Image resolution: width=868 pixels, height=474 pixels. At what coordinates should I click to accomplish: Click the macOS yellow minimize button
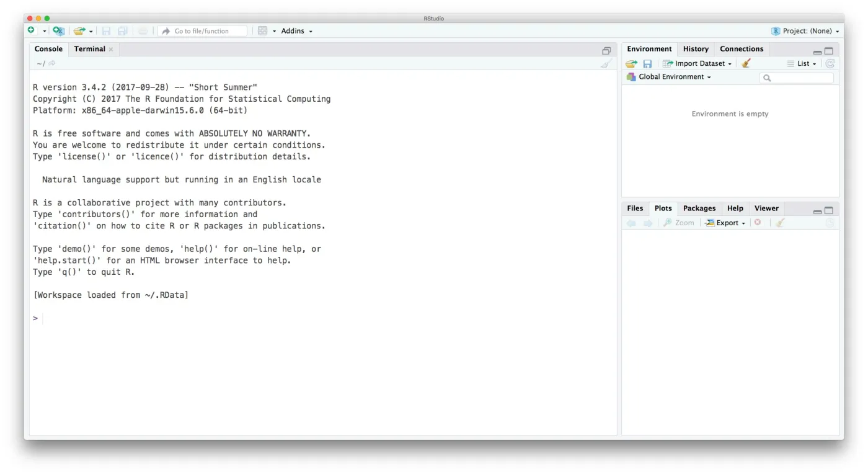pyautogui.click(x=38, y=19)
